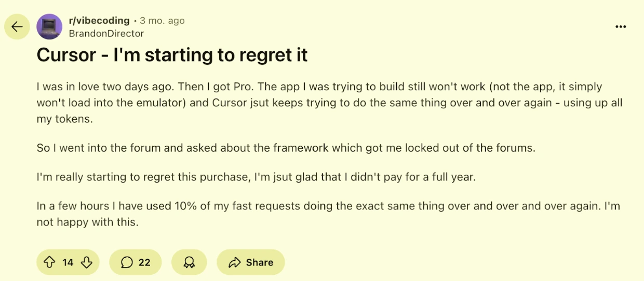This screenshot has height=281, width=644.
Task: Open the r/vibecoding community avatar
Action: 49,26
